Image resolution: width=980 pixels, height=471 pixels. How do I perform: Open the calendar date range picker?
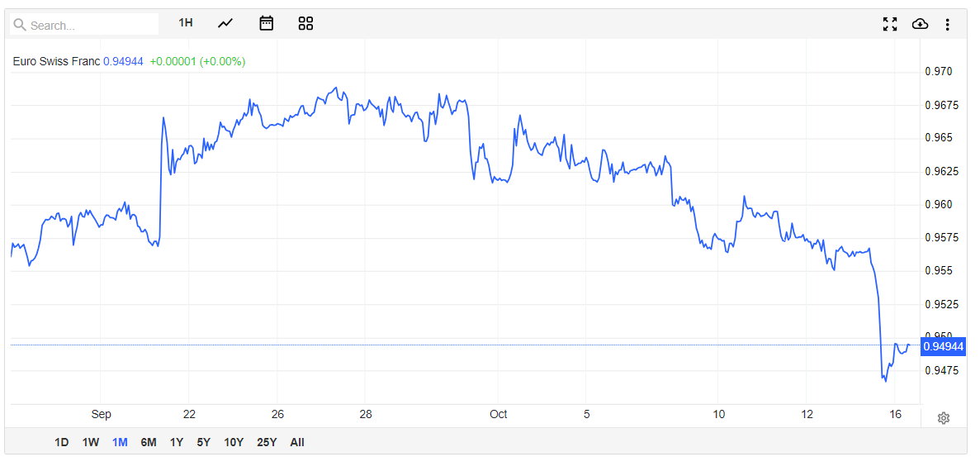click(266, 23)
